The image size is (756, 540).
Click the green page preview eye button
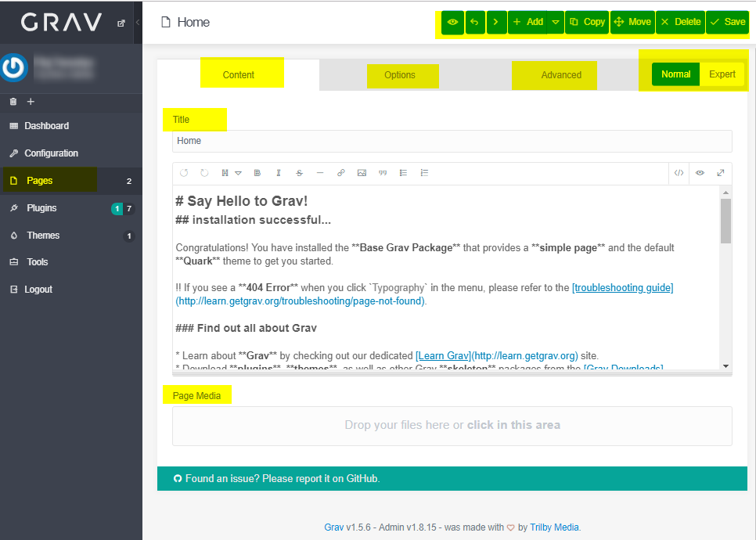452,22
